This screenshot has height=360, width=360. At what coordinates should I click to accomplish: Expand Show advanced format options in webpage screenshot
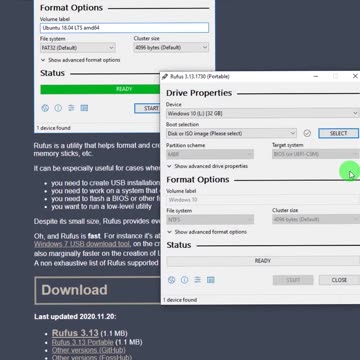(x=80, y=60)
